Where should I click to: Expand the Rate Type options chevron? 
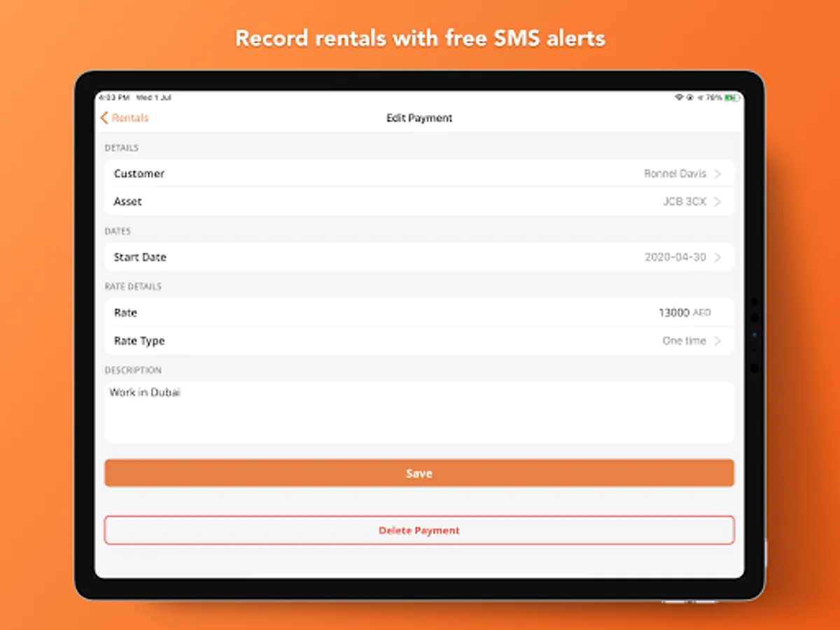tap(717, 342)
